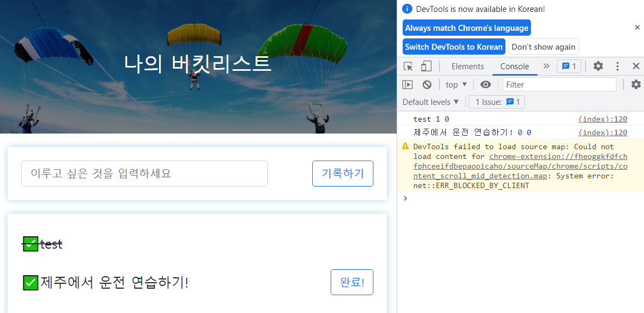
Task: Click the green check emoji beside test
Action: (30, 244)
